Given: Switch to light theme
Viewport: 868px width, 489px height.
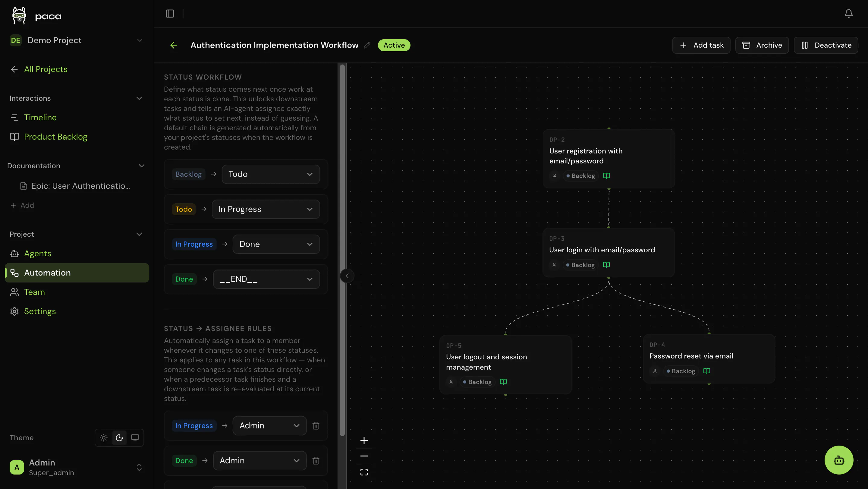Looking at the screenshot, I should tap(104, 438).
